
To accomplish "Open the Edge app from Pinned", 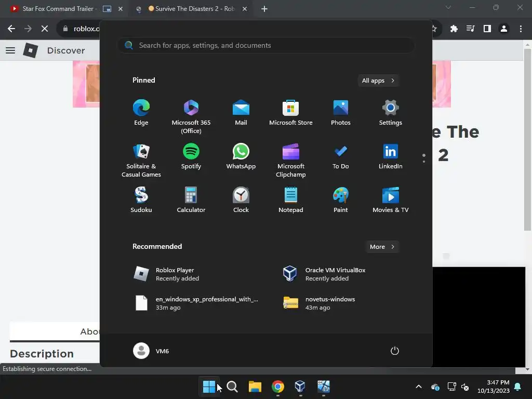I will pos(141,113).
